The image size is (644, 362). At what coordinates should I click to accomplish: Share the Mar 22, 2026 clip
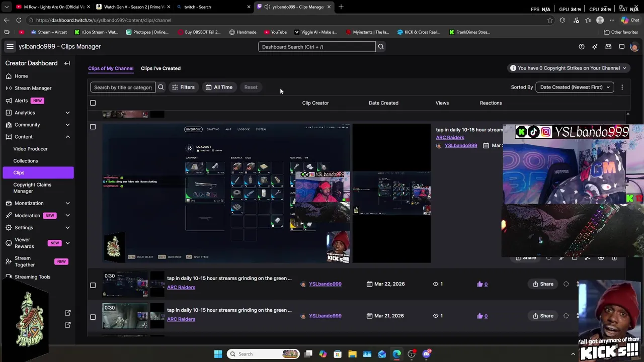coord(543,284)
